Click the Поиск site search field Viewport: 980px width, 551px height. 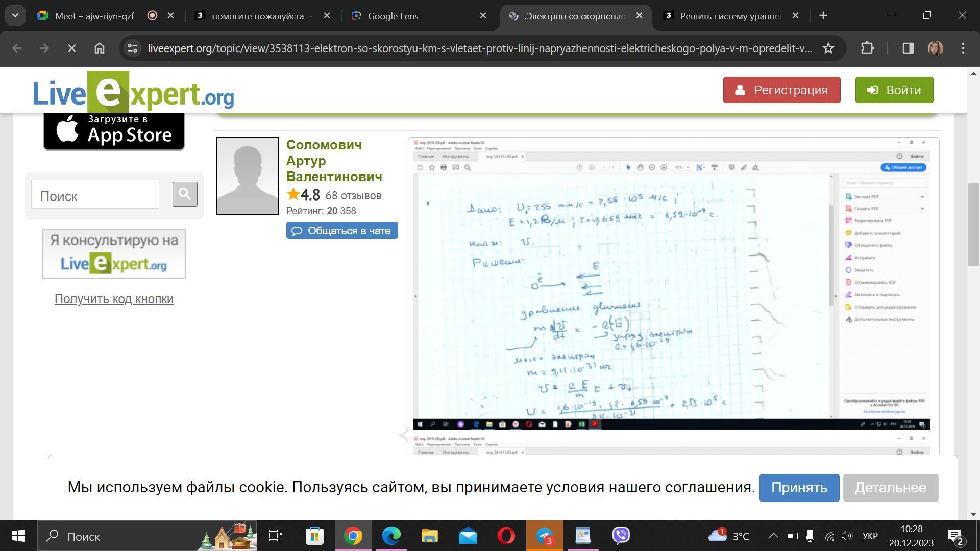coord(95,194)
